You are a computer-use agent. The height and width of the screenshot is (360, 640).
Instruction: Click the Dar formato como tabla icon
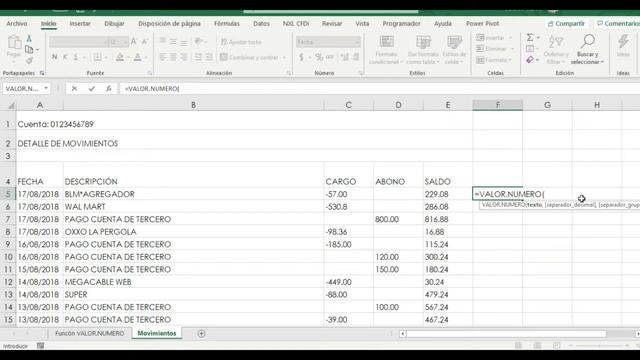[423, 42]
